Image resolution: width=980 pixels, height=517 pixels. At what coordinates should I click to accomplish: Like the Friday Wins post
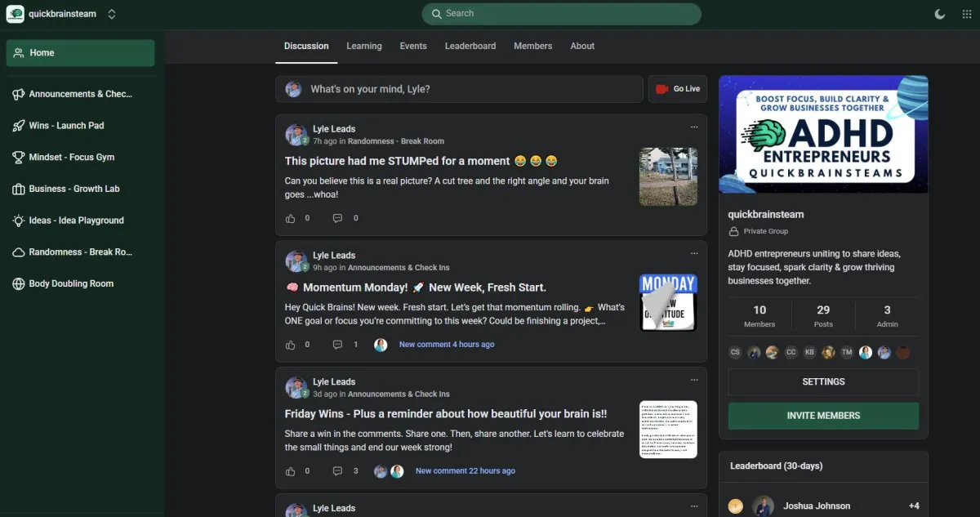[x=291, y=471]
